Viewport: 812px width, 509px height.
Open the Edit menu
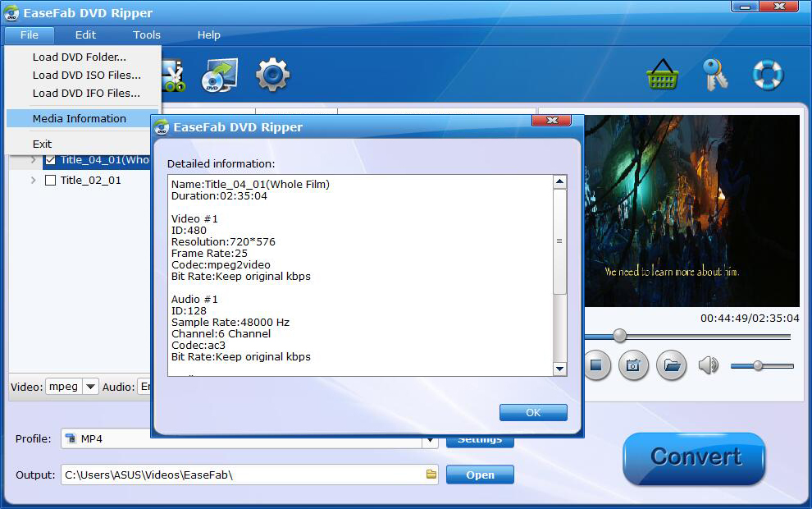pyautogui.click(x=85, y=34)
